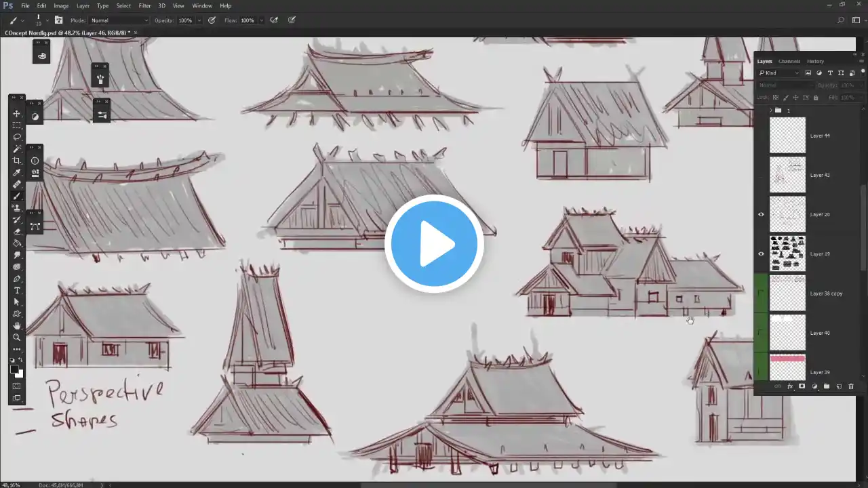The image size is (868, 488).
Task: Switch to the Channels tab
Action: [789, 61]
